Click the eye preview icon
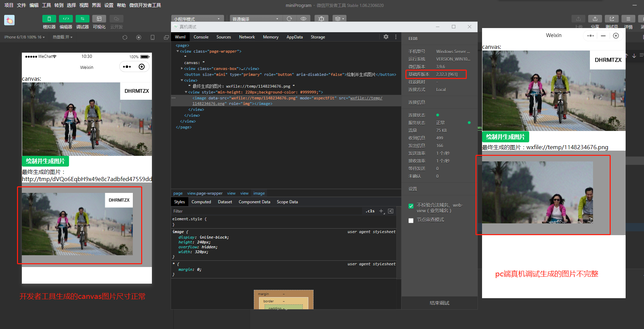 [303, 19]
